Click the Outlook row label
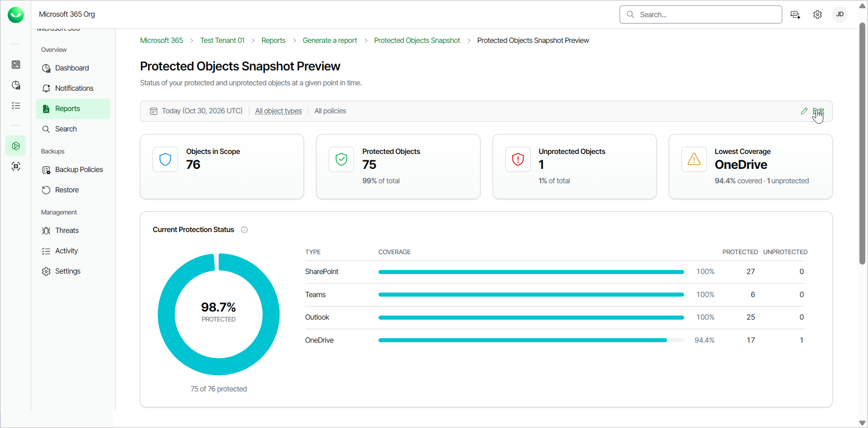This screenshot has height=428, width=868. [317, 317]
